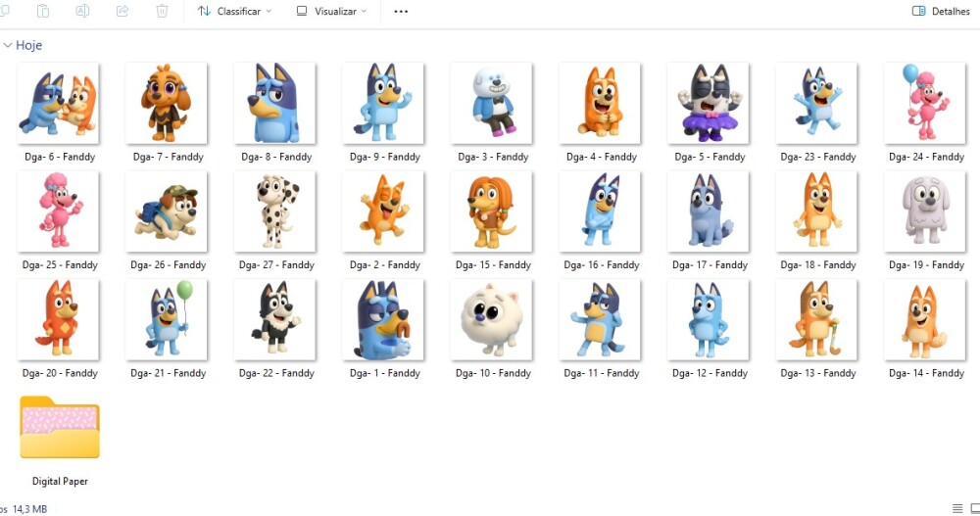
Task: Click the Paste toolbar icon
Action: coord(42,11)
